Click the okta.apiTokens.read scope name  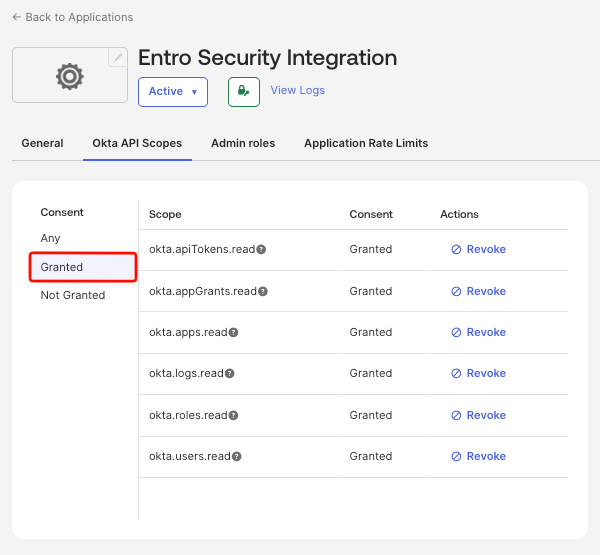click(202, 250)
